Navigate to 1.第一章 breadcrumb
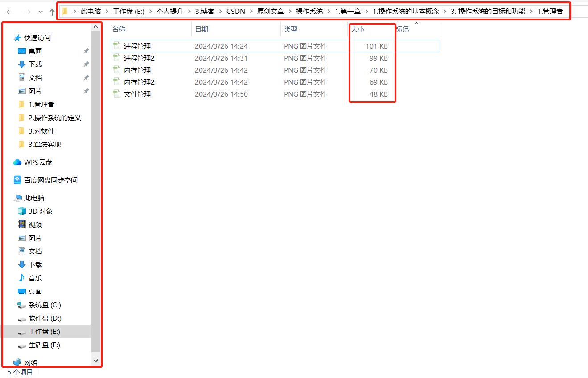 pos(348,12)
